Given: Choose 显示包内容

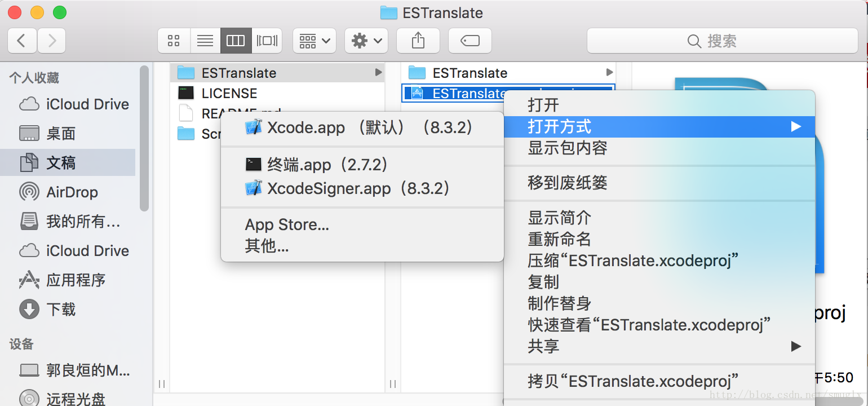Looking at the screenshot, I should click(x=659, y=148).
